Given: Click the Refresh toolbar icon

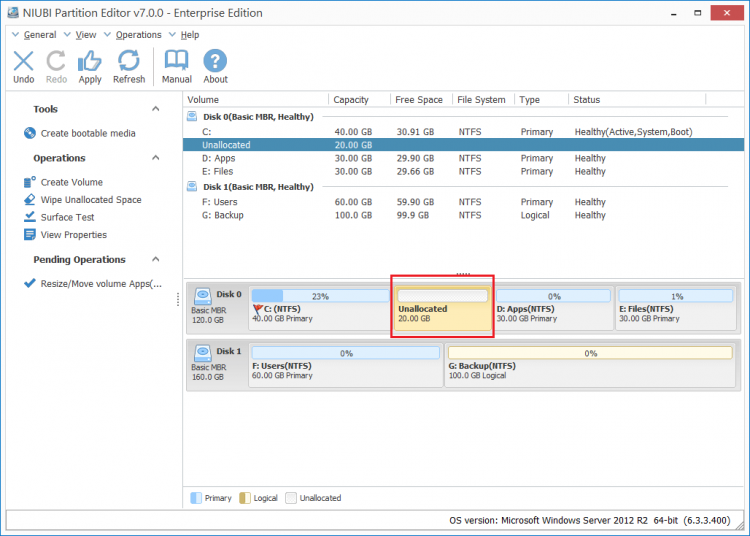Looking at the screenshot, I should click(x=129, y=61).
